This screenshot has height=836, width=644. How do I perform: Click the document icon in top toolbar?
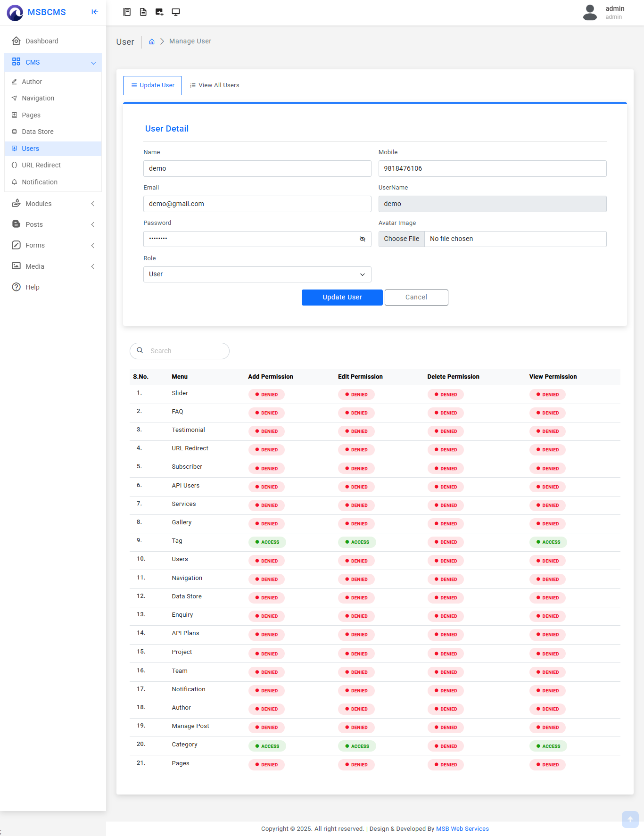[x=143, y=12]
